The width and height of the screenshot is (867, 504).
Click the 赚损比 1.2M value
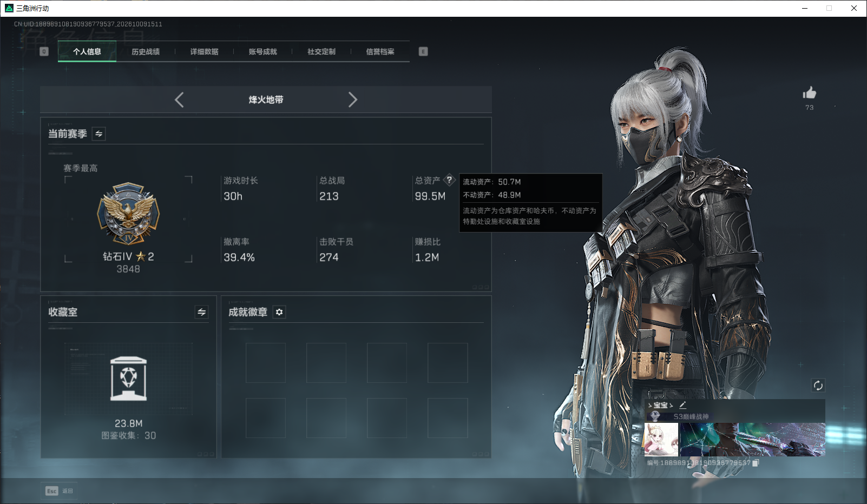point(427,257)
